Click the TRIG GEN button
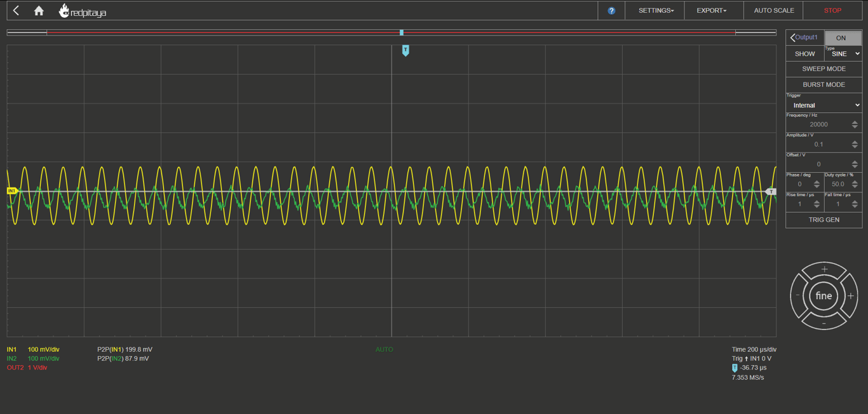Viewport: 868px width, 414px height. click(824, 220)
